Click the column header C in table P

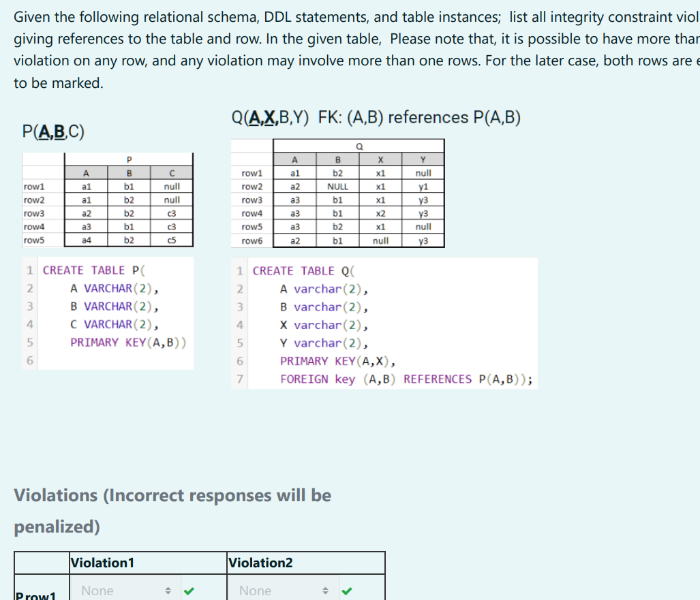[172, 172]
